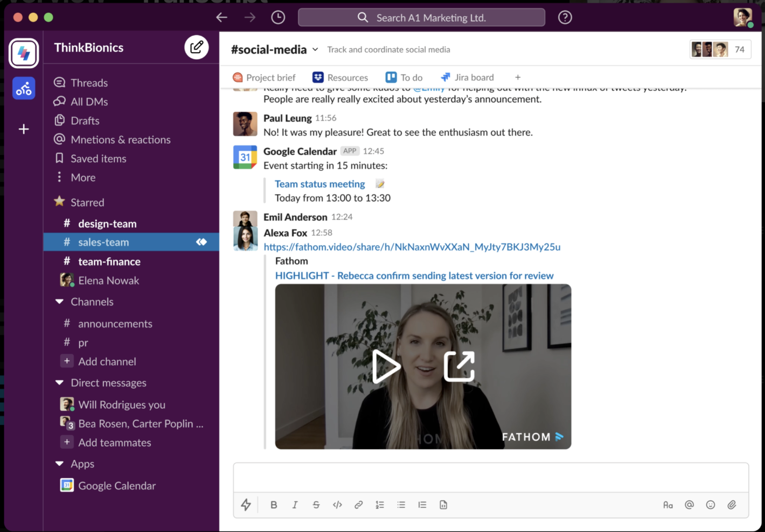
Task: Click the message composer text field
Action: (491, 477)
